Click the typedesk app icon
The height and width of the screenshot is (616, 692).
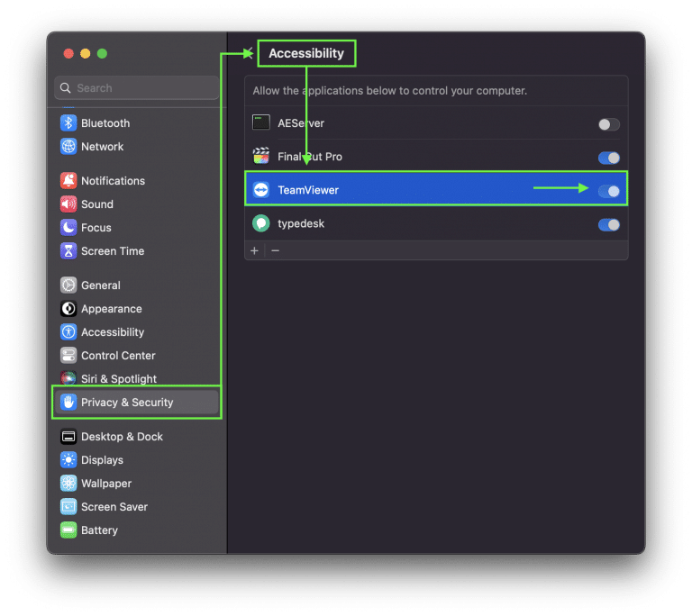pyautogui.click(x=260, y=223)
